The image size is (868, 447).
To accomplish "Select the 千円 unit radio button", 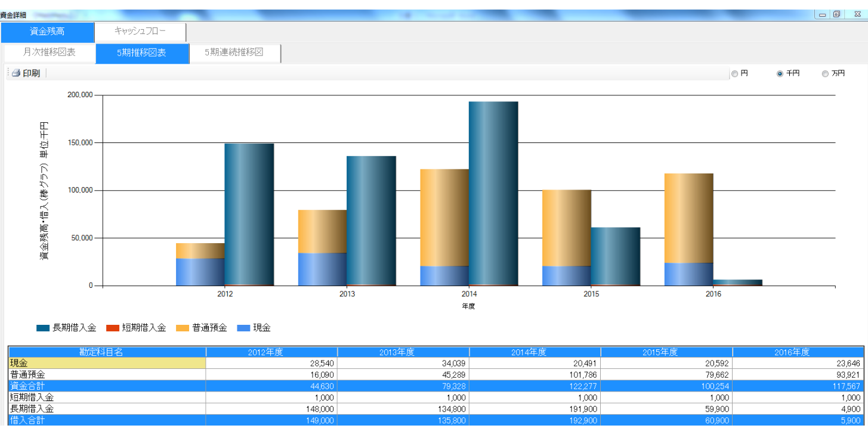I will pos(780,74).
